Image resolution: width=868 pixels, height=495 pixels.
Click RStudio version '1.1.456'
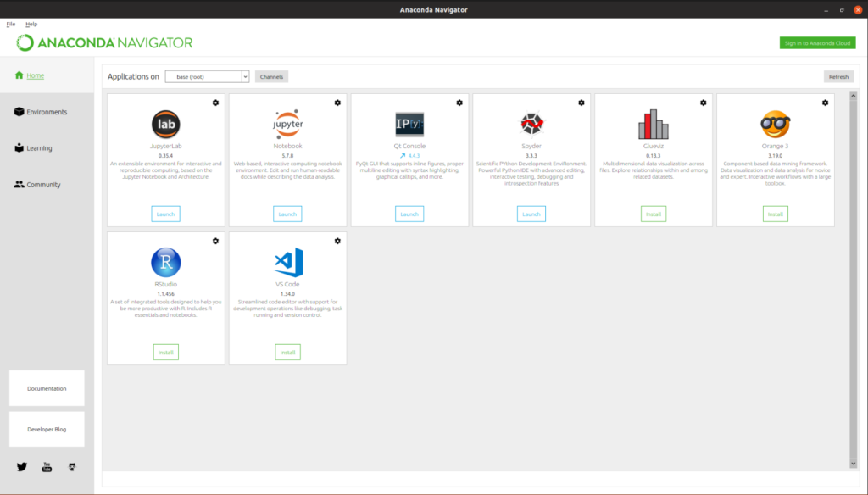166,295
